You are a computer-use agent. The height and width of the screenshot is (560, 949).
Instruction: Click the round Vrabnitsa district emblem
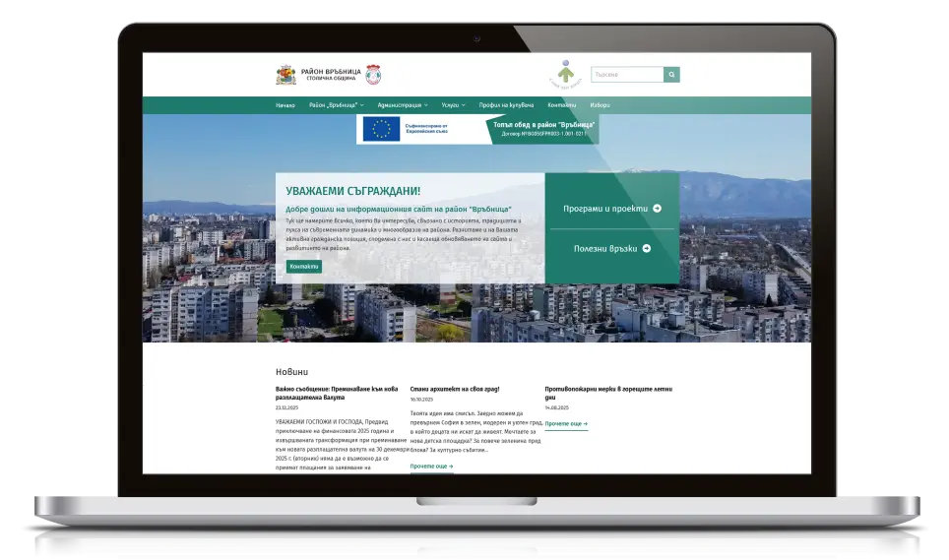tap(373, 75)
